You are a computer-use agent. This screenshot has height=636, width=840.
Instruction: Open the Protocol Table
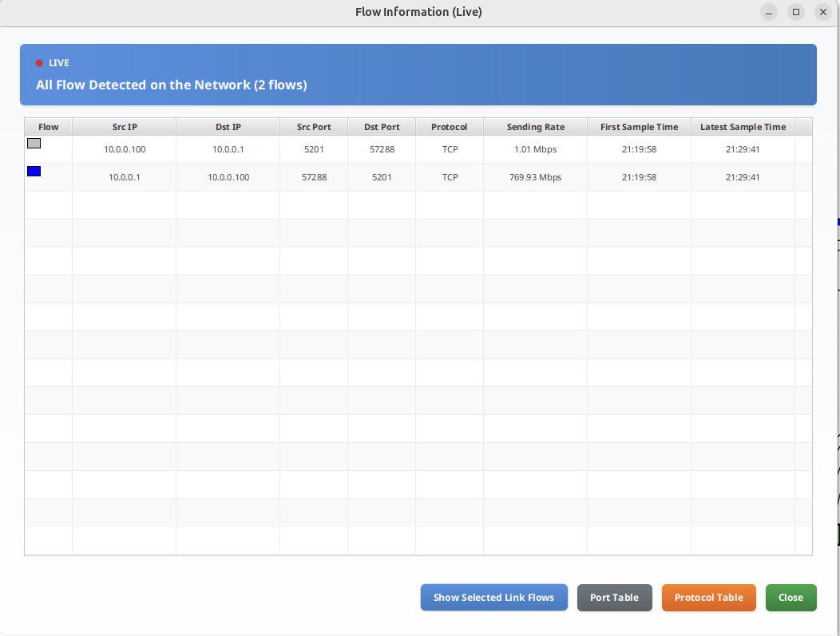click(x=708, y=598)
